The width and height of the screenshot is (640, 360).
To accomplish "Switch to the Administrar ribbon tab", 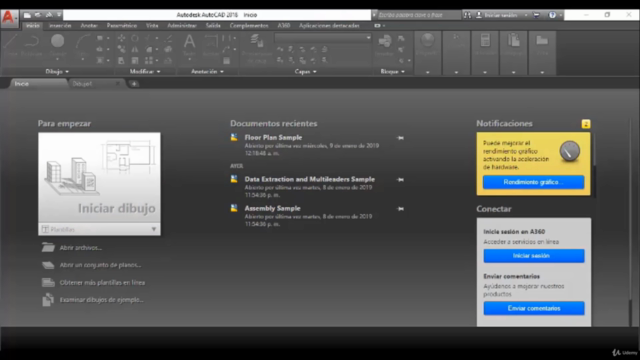I will pyautogui.click(x=182, y=25).
